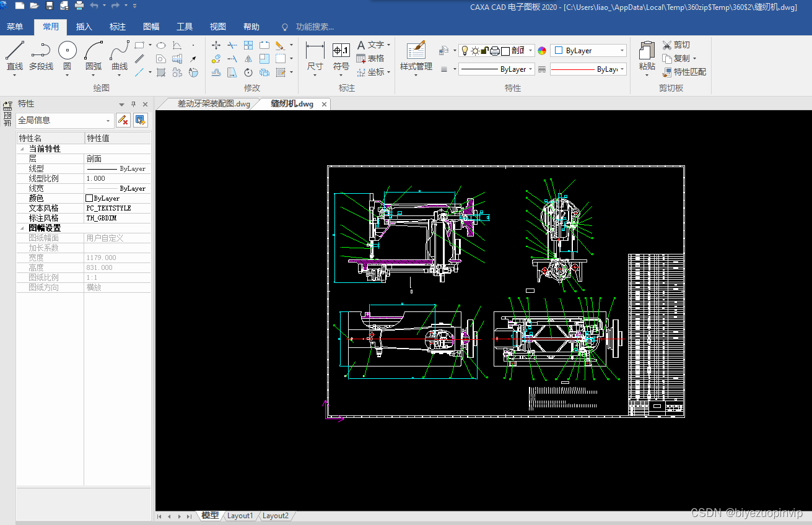Screen dimensions: 812x525
Task: Switch to the Layout1 tab
Action: coord(240,515)
